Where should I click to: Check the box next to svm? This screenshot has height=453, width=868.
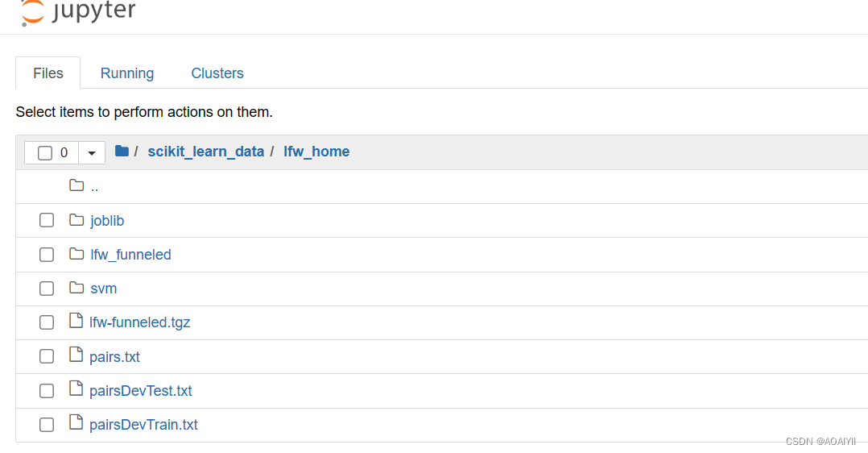[47, 289]
